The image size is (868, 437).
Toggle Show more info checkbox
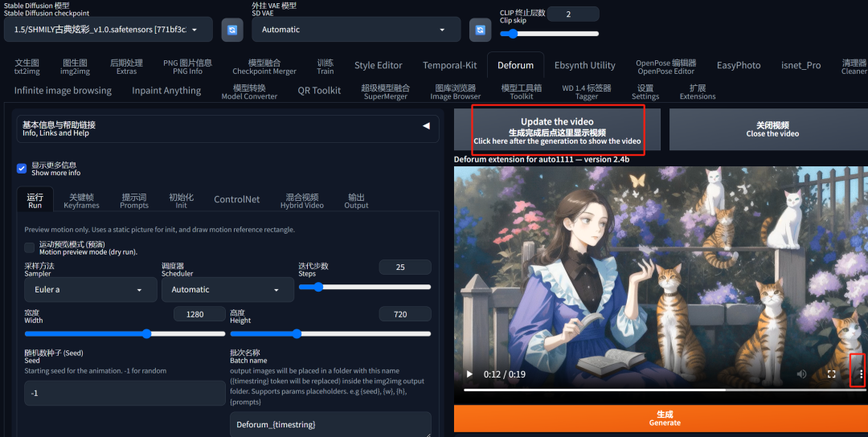(x=22, y=168)
